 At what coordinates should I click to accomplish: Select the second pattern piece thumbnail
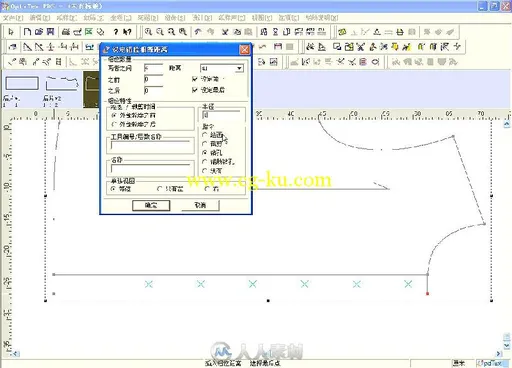(x=62, y=83)
